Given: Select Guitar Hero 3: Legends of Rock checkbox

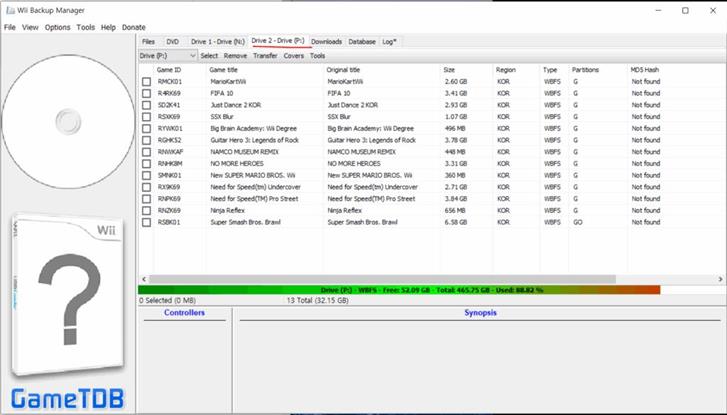Looking at the screenshot, I should pyautogui.click(x=147, y=140).
